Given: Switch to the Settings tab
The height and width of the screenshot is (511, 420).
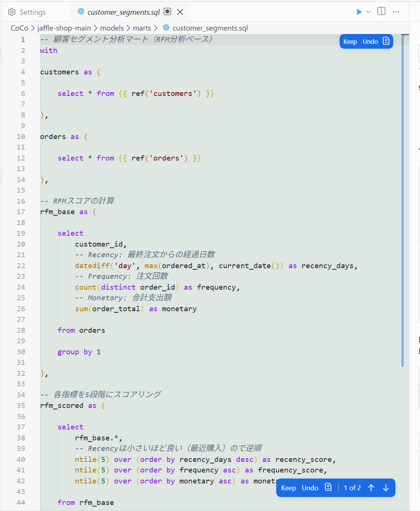Looking at the screenshot, I should 27,12.
